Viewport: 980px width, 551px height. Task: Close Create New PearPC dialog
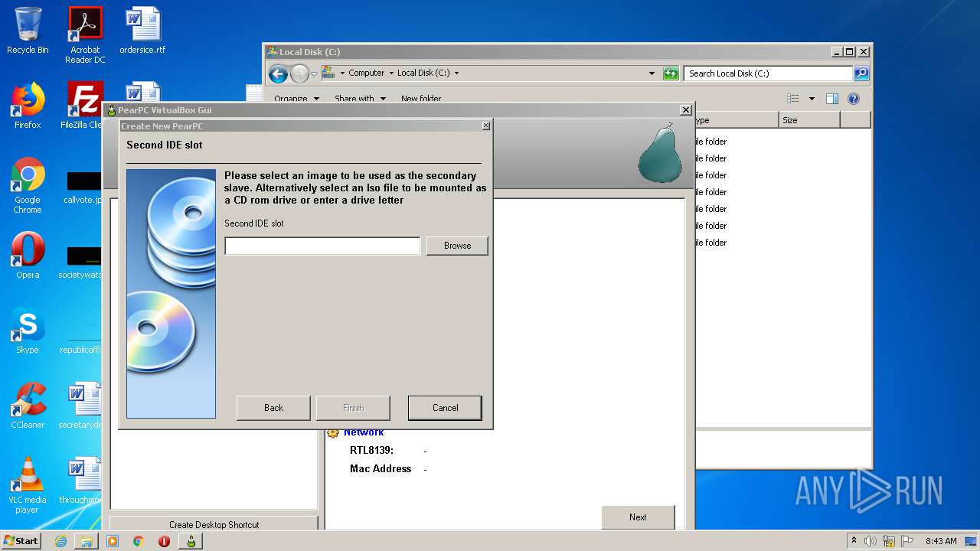coord(485,126)
